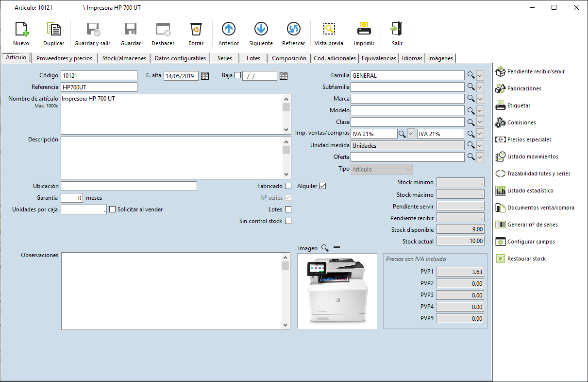The height and width of the screenshot is (382, 588).
Task: Go to previous article with Anterior
Action: (x=229, y=29)
